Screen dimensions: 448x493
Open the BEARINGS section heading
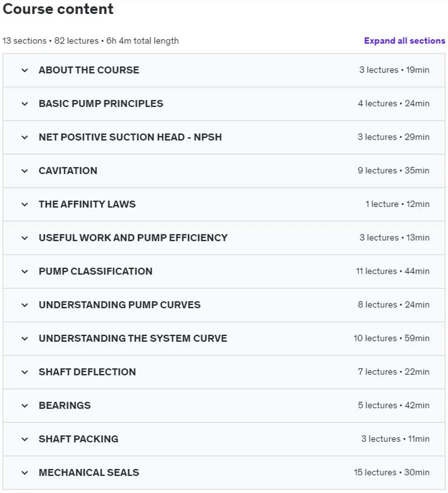point(64,405)
